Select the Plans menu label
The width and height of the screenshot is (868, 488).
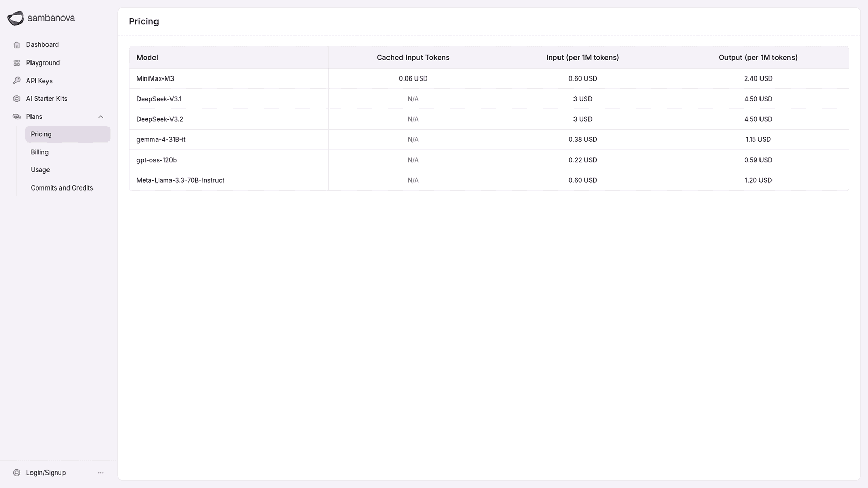pos(34,117)
